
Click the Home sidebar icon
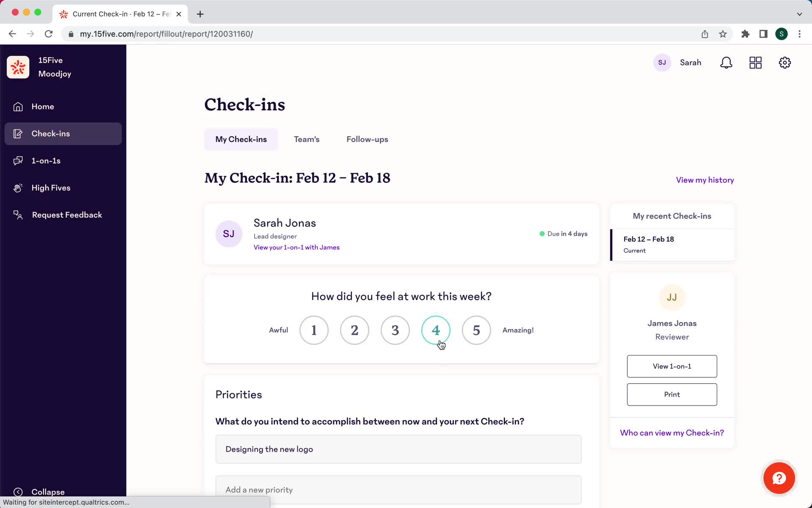point(17,106)
